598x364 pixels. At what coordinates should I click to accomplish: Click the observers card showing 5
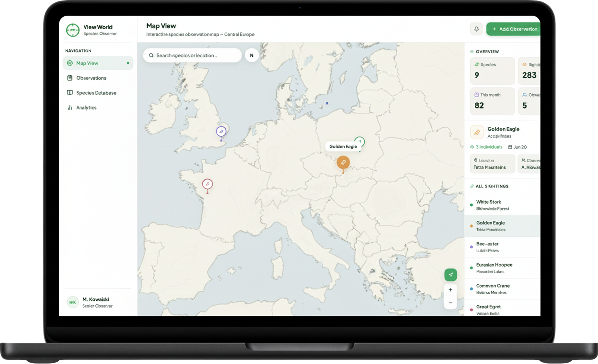529,101
